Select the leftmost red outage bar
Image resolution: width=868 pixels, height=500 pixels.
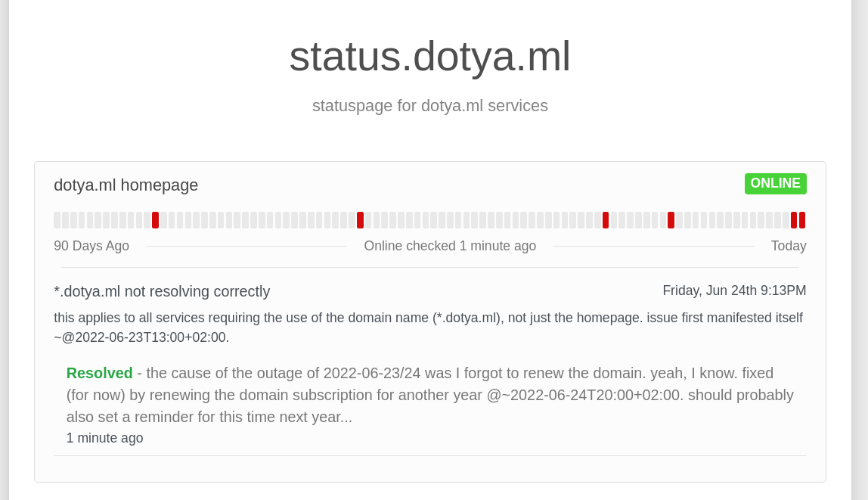(155, 220)
